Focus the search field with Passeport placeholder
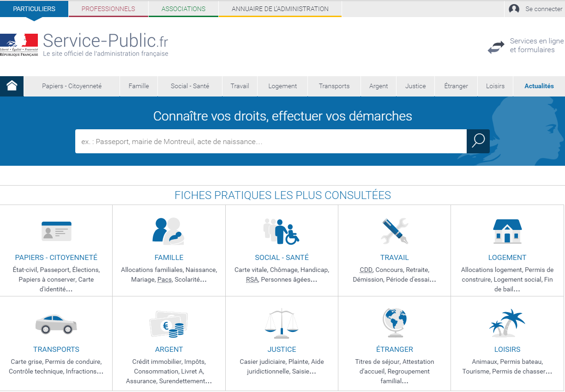The image size is (565, 392). click(x=271, y=141)
